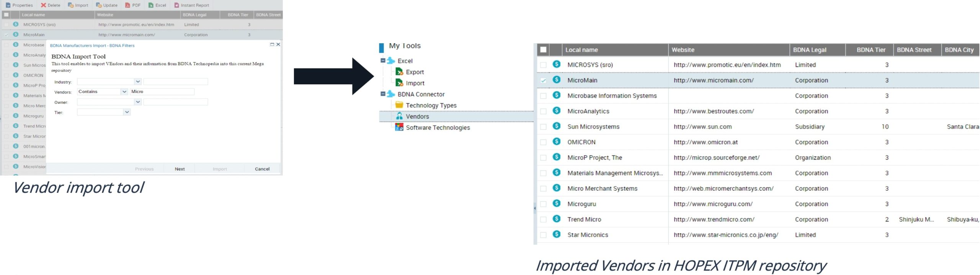Select the Software Technologies tree icon
The height and width of the screenshot is (275, 980).
pyautogui.click(x=399, y=128)
